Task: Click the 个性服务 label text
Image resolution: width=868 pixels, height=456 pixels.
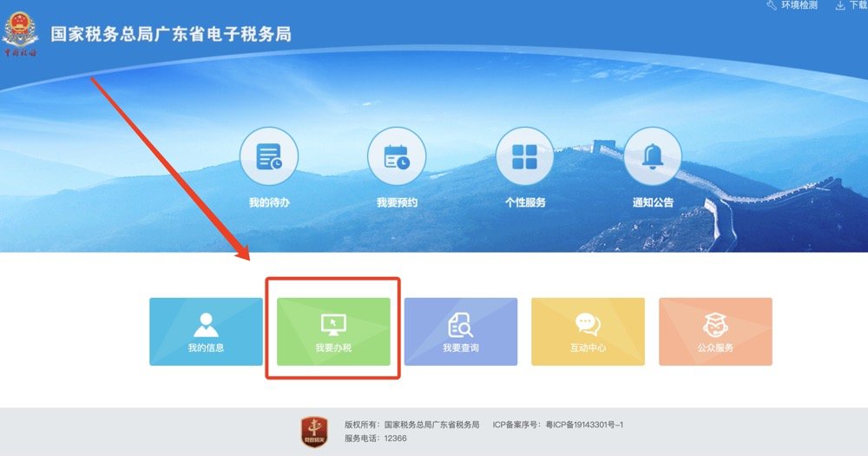Action: (x=525, y=202)
